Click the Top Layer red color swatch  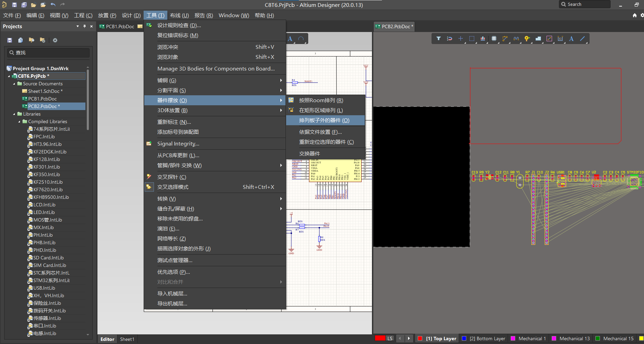(x=420, y=338)
